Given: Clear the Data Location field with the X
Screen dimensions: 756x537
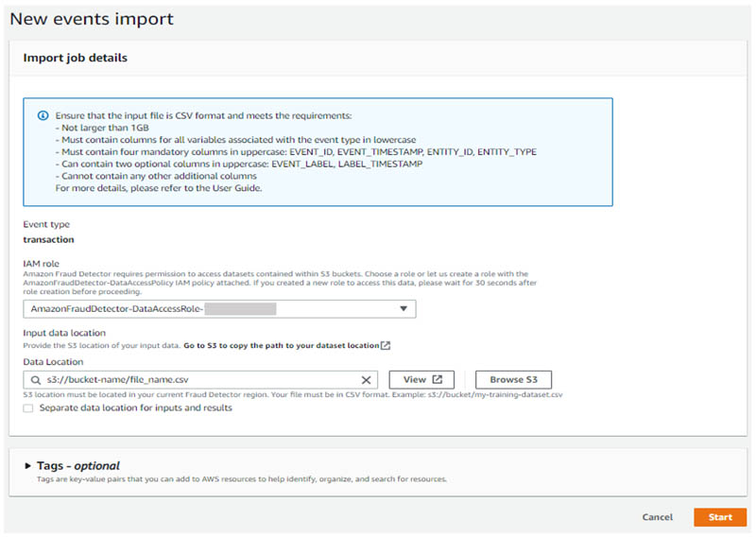Looking at the screenshot, I should click(366, 380).
